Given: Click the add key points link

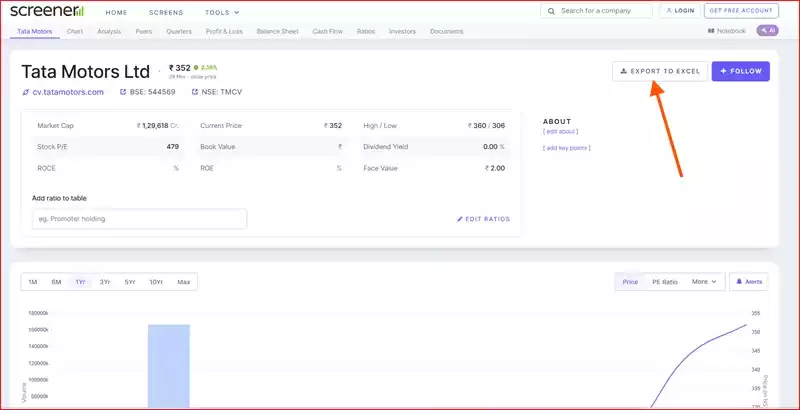Looking at the screenshot, I should pos(566,148).
